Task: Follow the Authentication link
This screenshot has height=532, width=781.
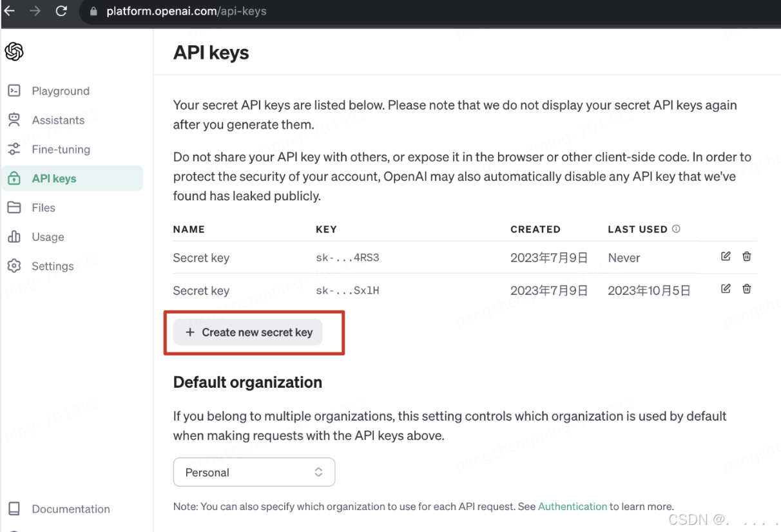Action: [572, 506]
